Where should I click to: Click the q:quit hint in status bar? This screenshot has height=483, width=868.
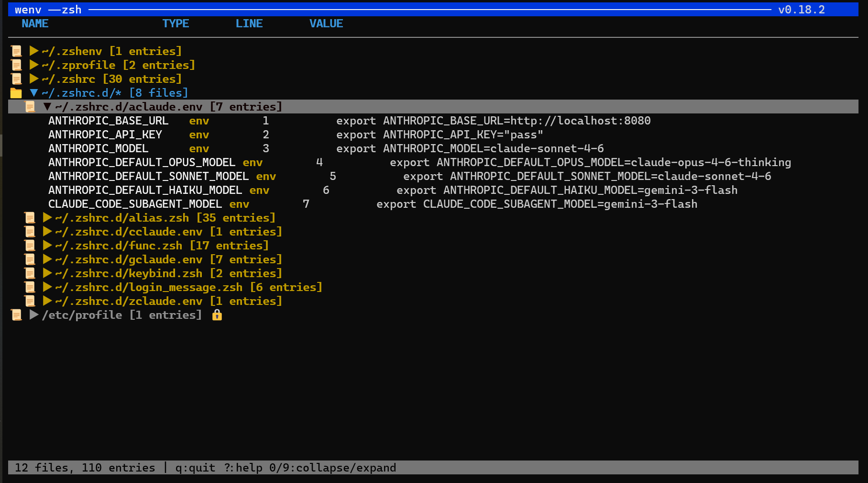pos(195,468)
